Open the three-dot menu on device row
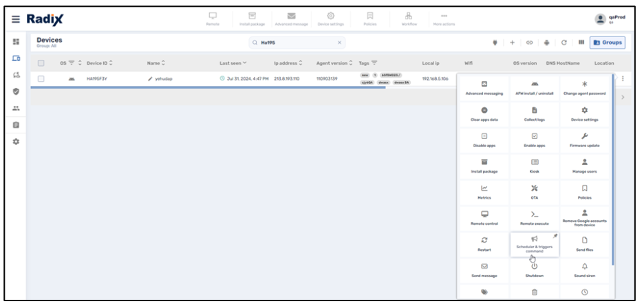Image resolution: width=644 pixels, height=306 pixels. point(623,79)
